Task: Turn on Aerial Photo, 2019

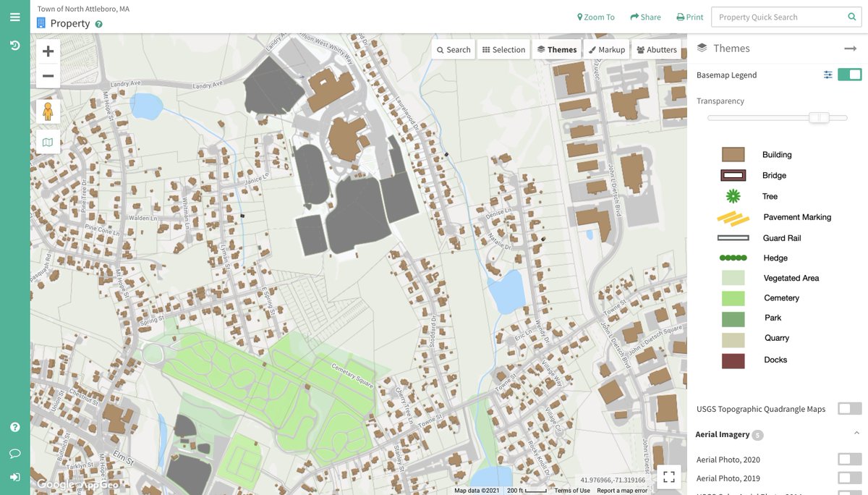Action: [850, 478]
